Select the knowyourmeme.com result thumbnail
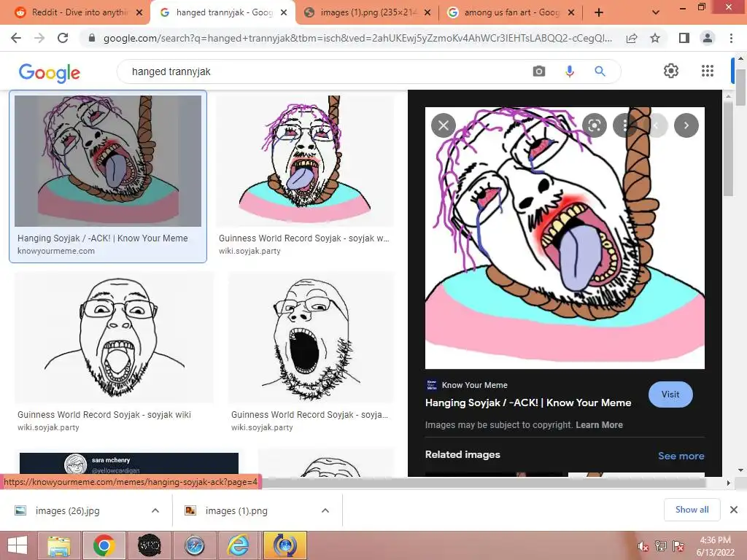This screenshot has width=747, height=560. tap(108, 161)
